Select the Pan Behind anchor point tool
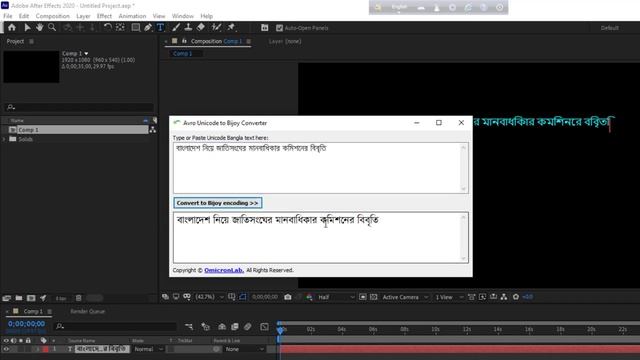This screenshot has width=640, height=360. tap(120, 27)
